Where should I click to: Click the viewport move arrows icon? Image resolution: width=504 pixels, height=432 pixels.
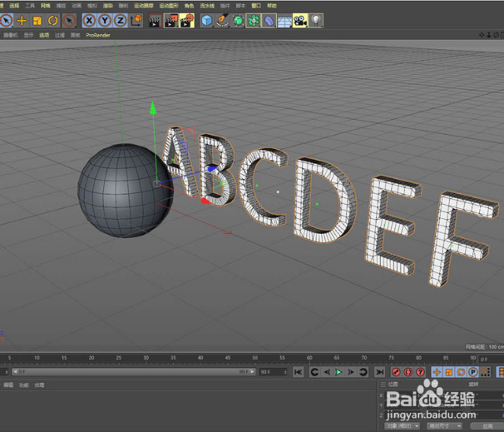482,35
